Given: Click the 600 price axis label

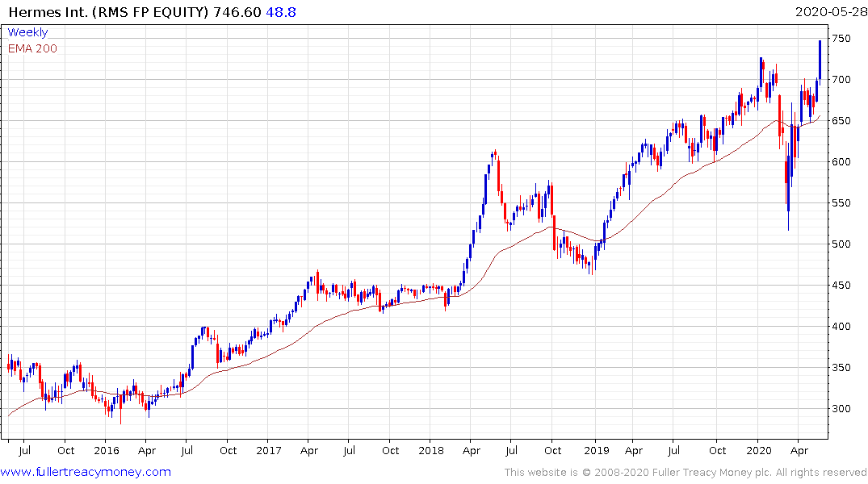Looking at the screenshot, I should pos(841,162).
